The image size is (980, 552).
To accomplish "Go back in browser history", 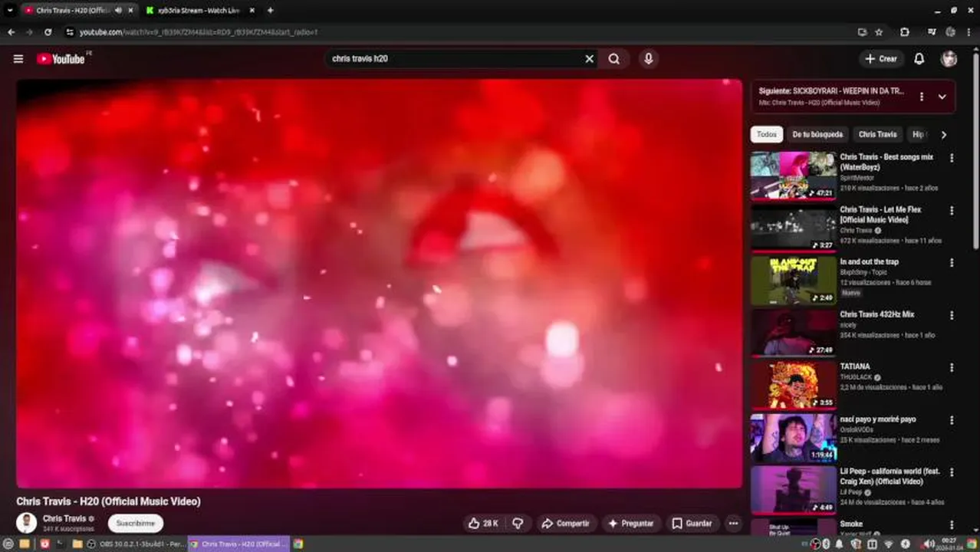I will click(11, 32).
